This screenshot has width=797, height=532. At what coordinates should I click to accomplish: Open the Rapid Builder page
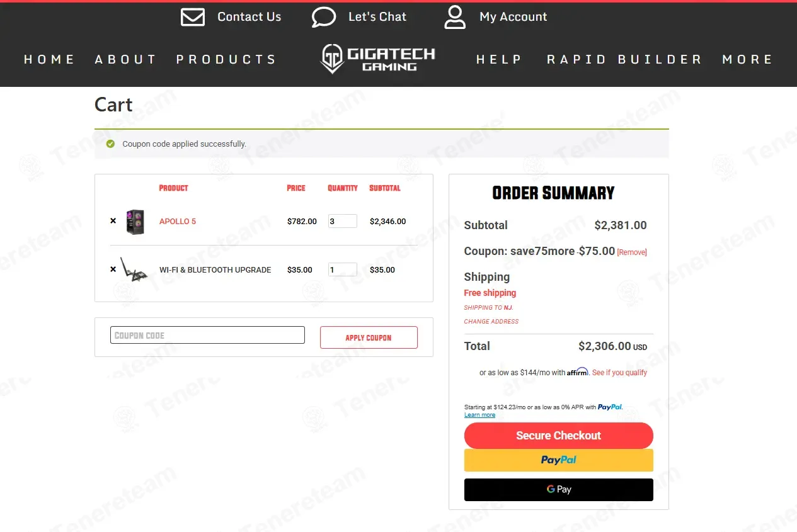tap(624, 59)
